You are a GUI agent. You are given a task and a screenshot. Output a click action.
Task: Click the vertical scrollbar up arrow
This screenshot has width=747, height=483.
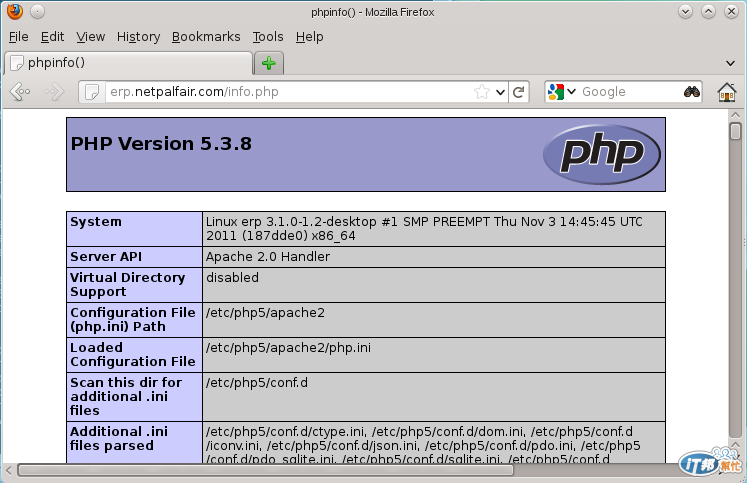click(735, 115)
